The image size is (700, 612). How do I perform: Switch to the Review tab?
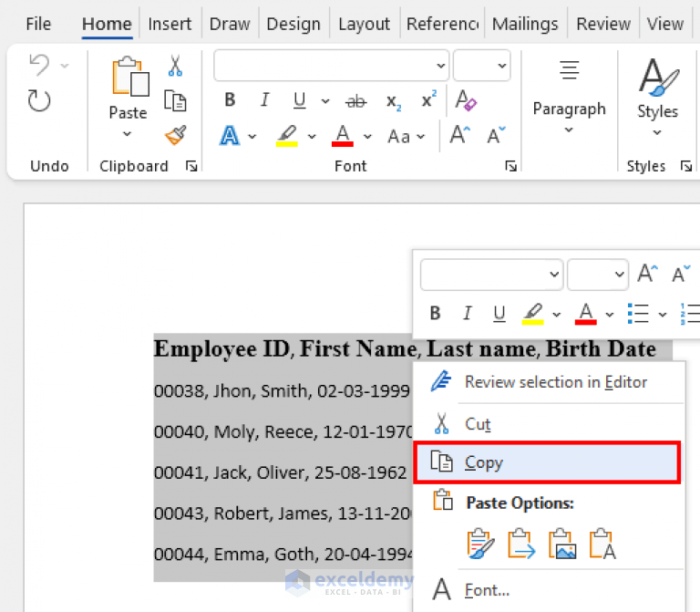pos(603,24)
